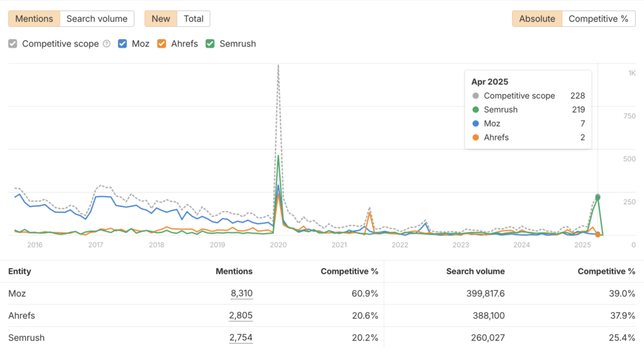Open the Competitive scope help icon

(x=107, y=43)
